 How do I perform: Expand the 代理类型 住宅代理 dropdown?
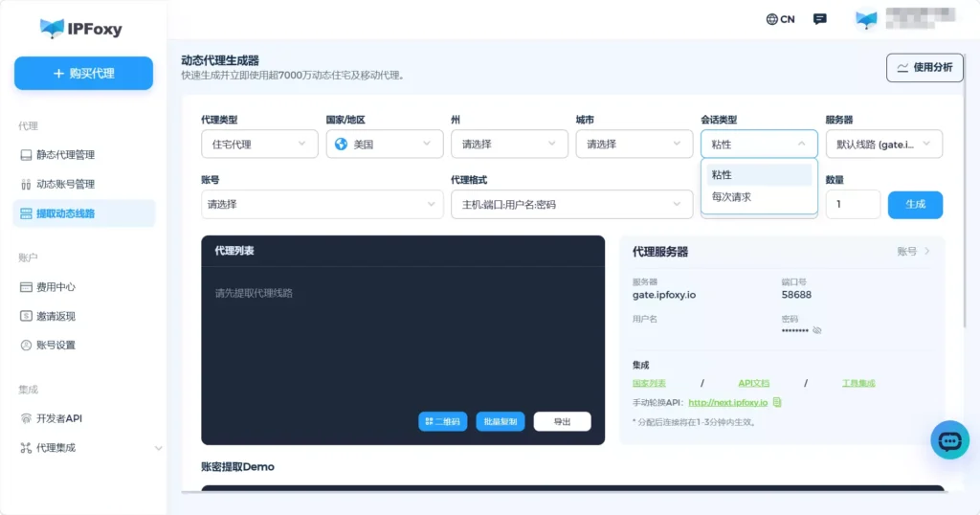258,145
